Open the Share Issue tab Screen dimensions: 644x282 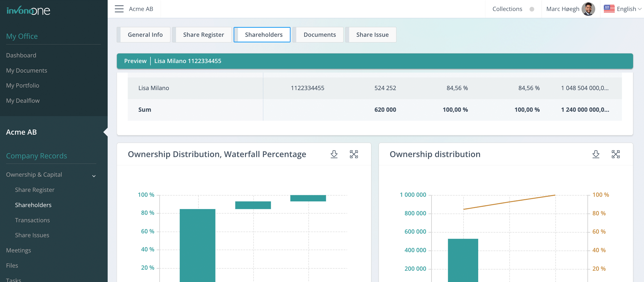click(x=372, y=34)
